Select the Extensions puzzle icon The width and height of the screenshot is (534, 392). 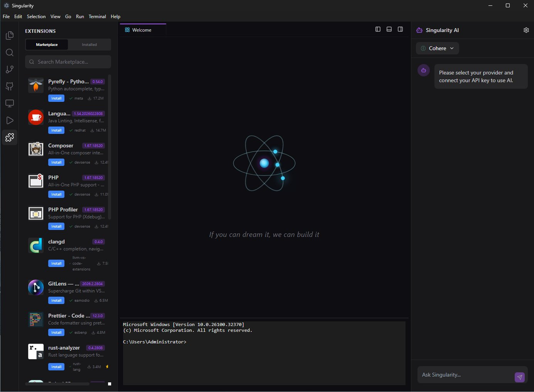(9, 137)
